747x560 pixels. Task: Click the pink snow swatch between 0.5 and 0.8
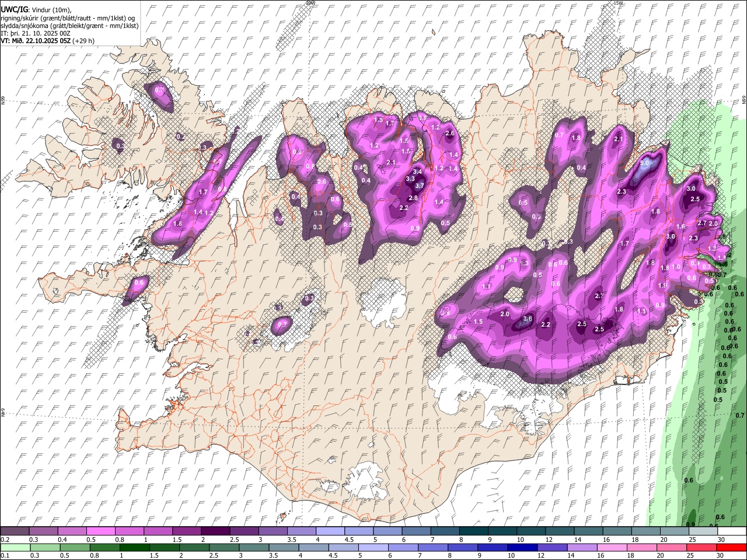(x=102, y=531)
